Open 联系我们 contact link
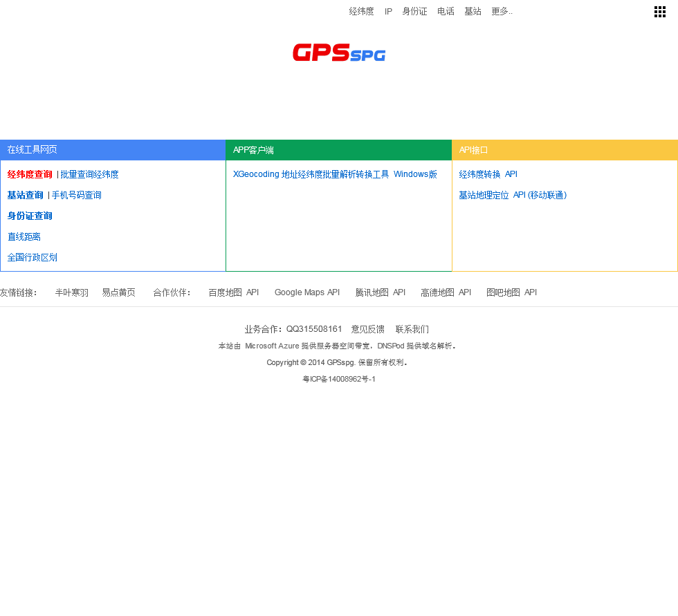Screen dimensions: 678x616 point(412,329)
